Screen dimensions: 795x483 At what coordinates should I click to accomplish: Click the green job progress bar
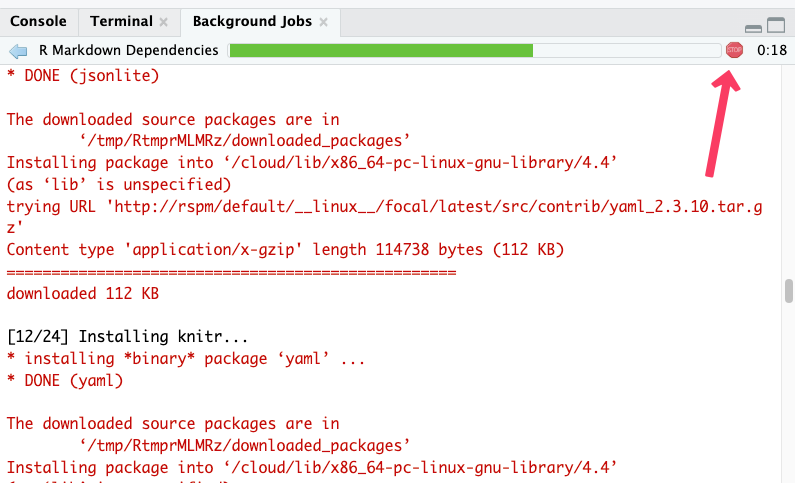380,50
